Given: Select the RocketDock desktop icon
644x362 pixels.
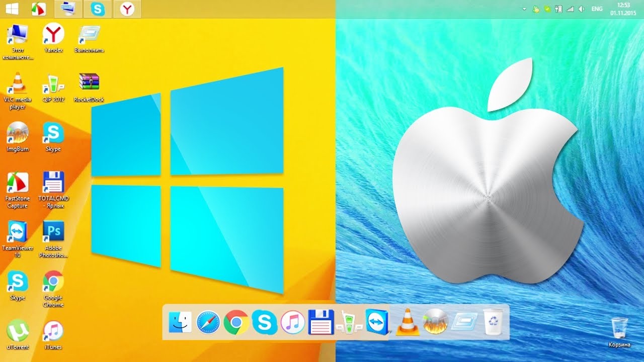Looking at the screenshot, I should (x=89, y=87).
